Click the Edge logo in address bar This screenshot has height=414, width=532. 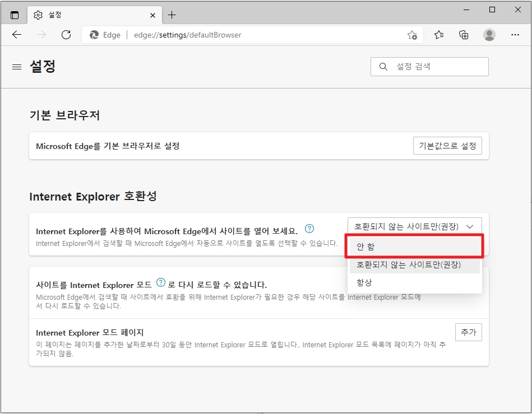[94, 35]
